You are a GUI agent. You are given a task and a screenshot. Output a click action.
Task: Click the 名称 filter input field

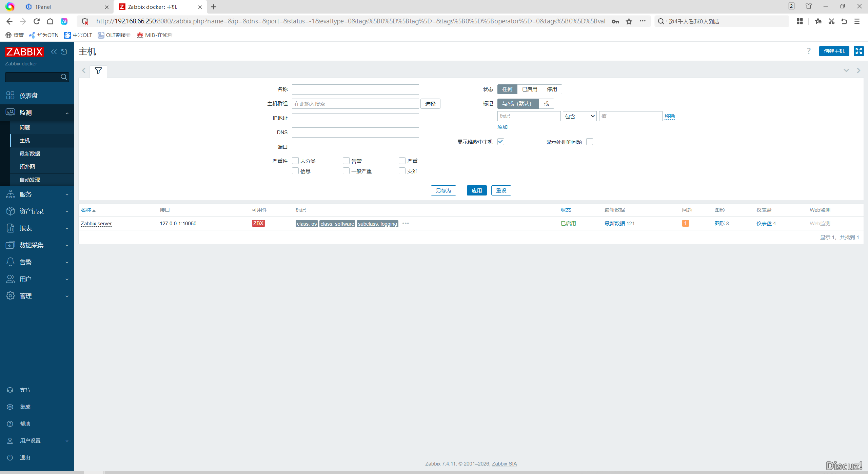tap(355, 89)
